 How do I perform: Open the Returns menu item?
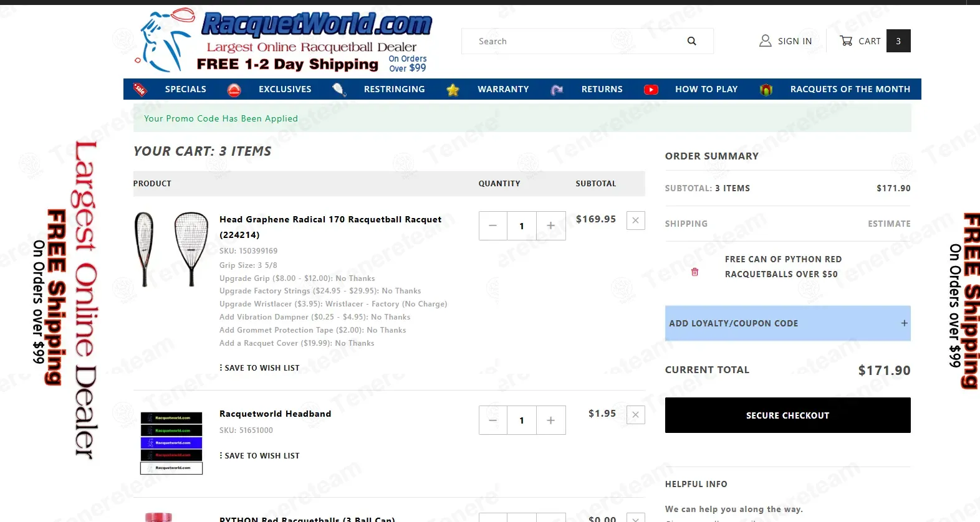[x=602, y=89]
